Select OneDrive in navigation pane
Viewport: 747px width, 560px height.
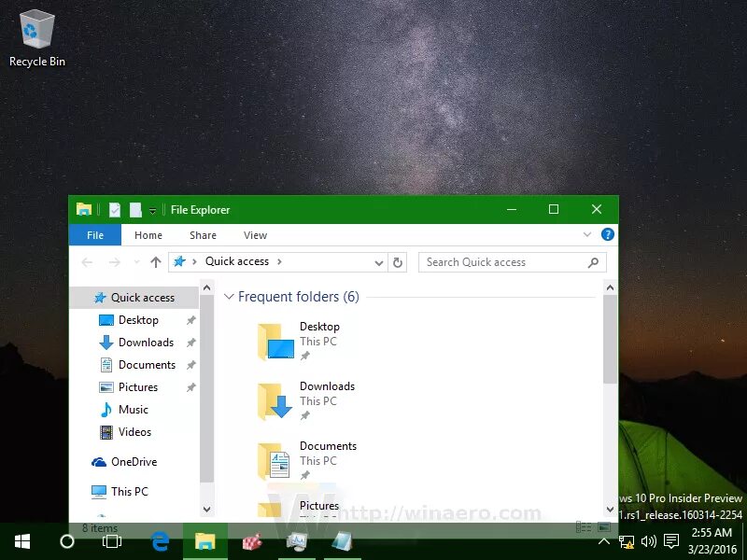tap(134, 462)
